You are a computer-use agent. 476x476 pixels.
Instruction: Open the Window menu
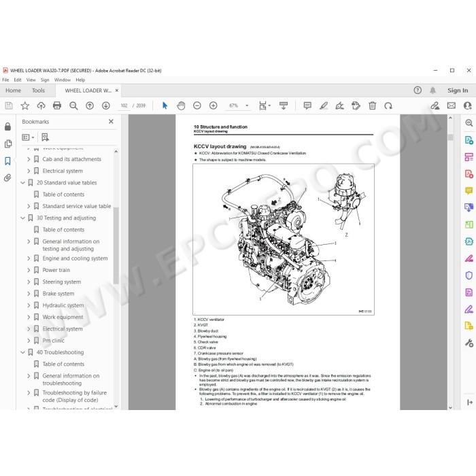(63, 80)
